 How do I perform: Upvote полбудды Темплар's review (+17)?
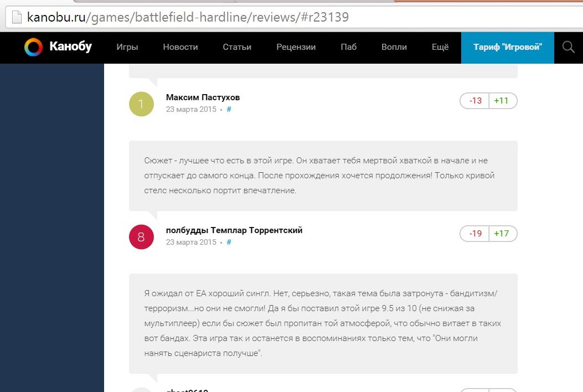(502, 233)
